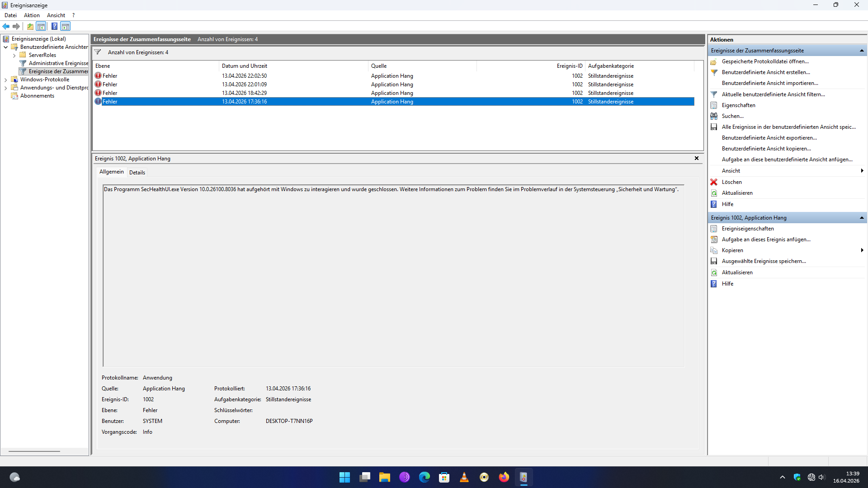Switch to the Details tab
The width and height of the screenshot is (868, 488).
tap(137, 173)
